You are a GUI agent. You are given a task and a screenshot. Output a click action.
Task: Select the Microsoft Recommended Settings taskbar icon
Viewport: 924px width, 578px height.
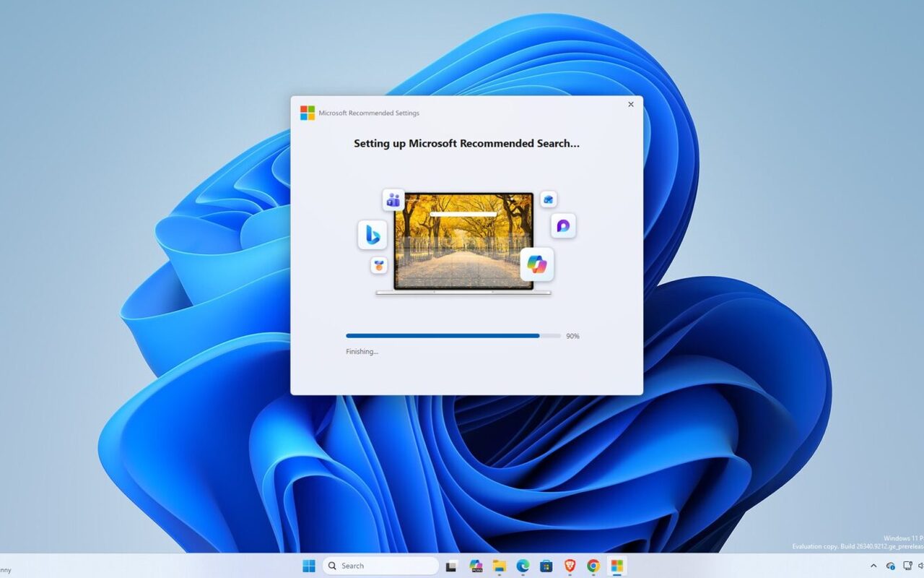[x=617, y=566]
